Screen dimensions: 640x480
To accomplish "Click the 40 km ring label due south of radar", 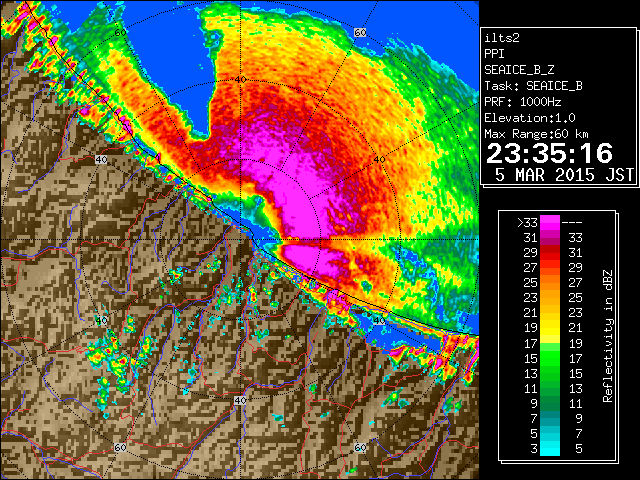I will [240, 400].
